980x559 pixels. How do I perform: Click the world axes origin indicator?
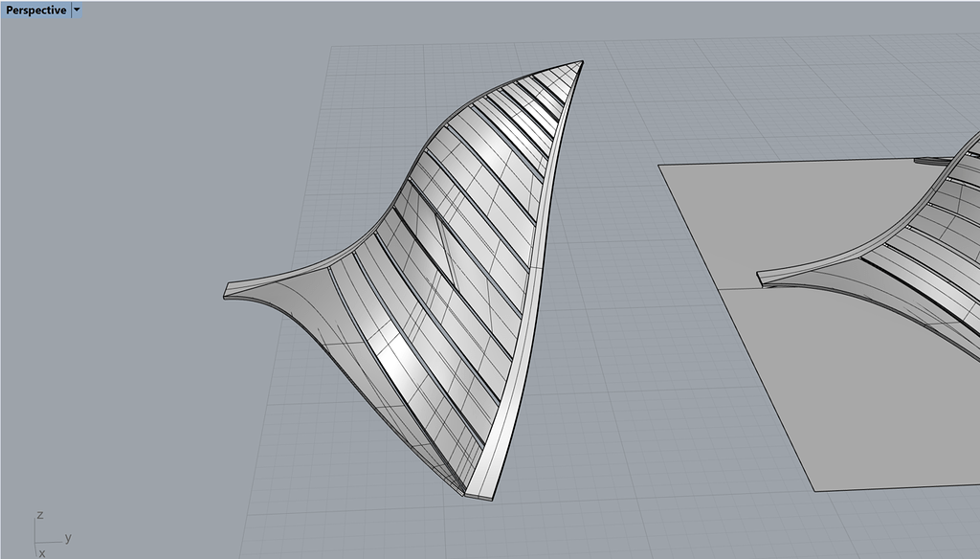pos(35,543)
